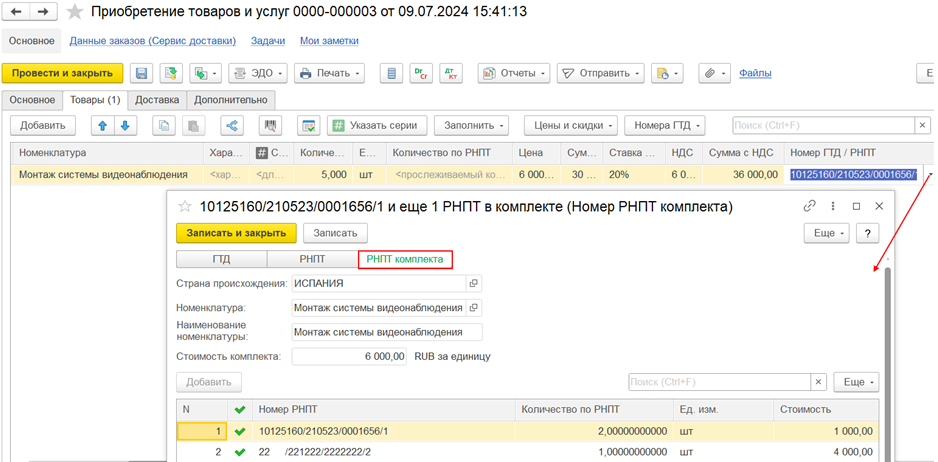
Task: Switch to the Основное document tab
Action: (x=32, y=100)
